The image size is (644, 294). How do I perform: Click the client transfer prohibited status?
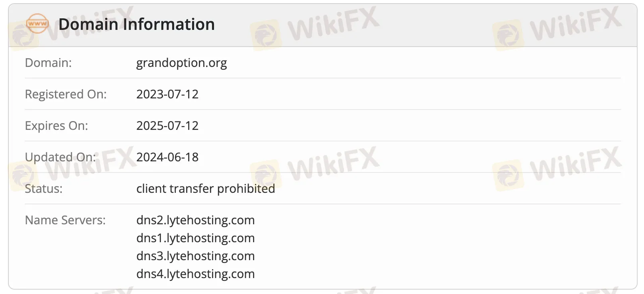[206, 188]
